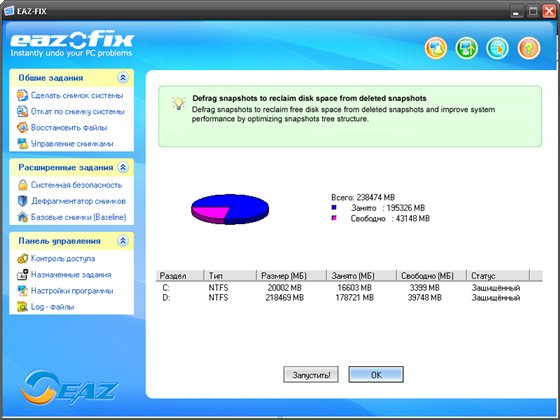This screenshot has width=560, height=420.
Task: Click the orange help question mark icon
Action: [x=529, y=48]
